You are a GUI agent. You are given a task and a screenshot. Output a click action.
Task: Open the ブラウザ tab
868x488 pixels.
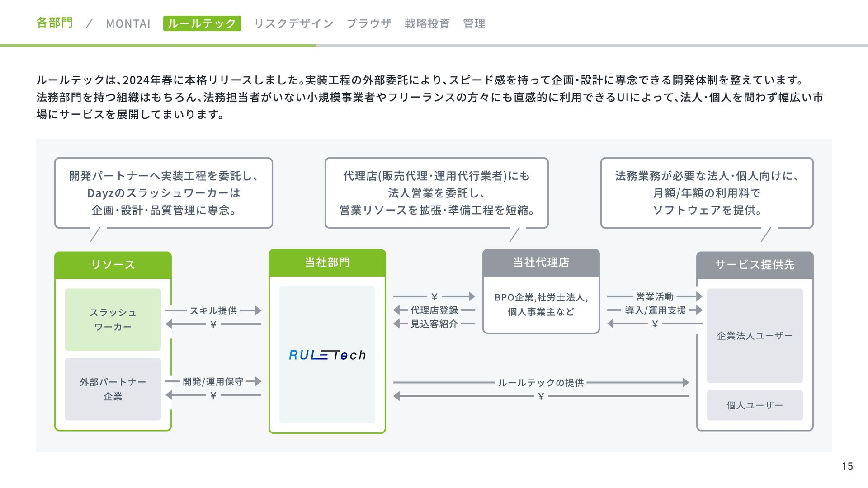[x=369, y=23]
